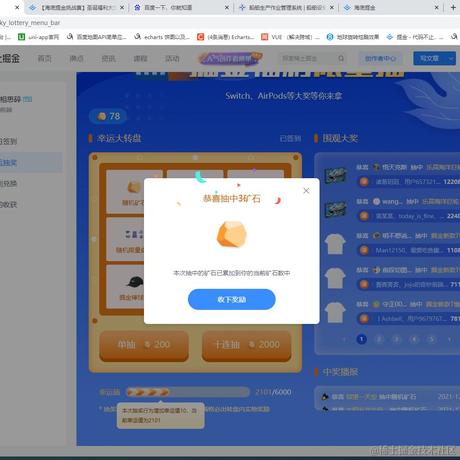The height and width of the screenshot is (460, 460).
Task: Open the 地球旋转 bookmark
Action: (353, 37)
